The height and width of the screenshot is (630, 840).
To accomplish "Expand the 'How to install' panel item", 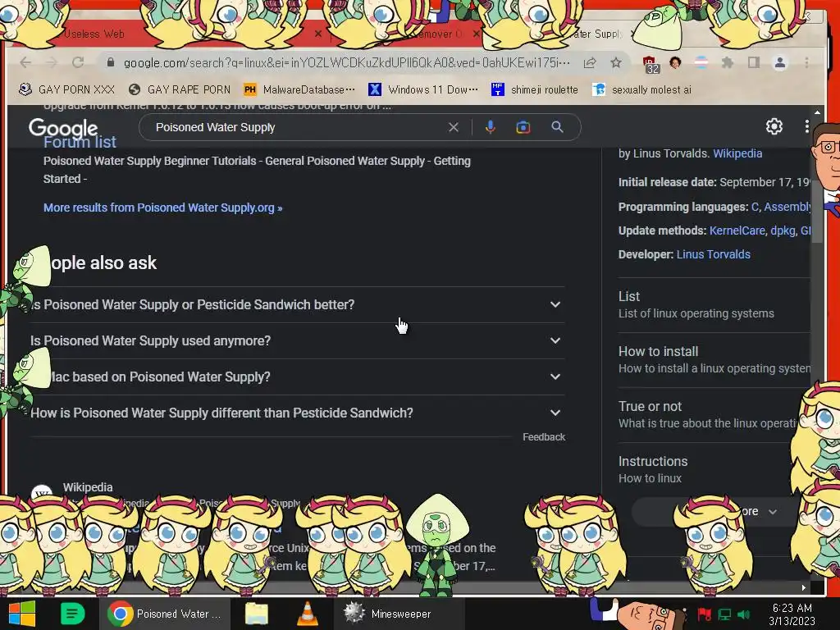I will 714,360.
